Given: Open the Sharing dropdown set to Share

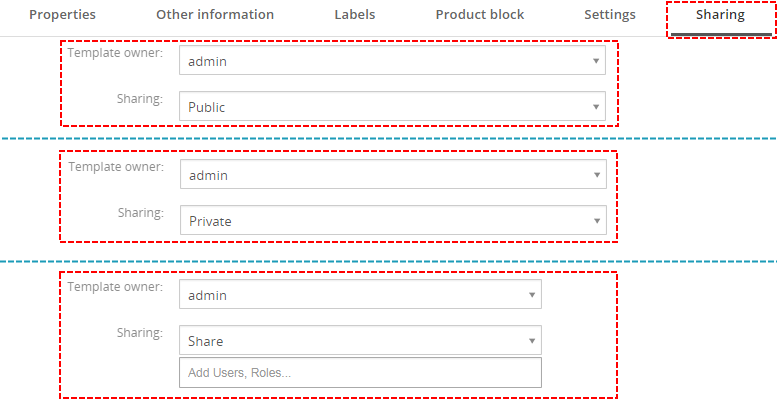Looking at the screenshot, I should click(x=360, y=341).
